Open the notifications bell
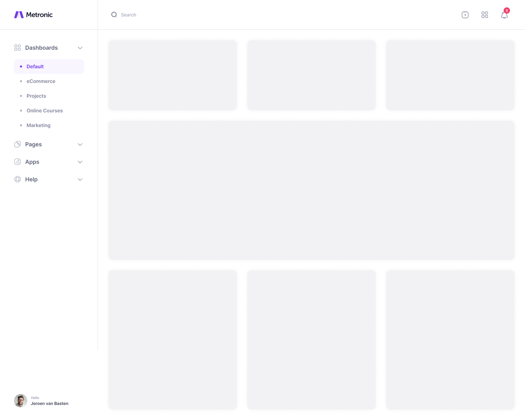The height and width of the screenshot is (420, 525). (x=504, y=15)
